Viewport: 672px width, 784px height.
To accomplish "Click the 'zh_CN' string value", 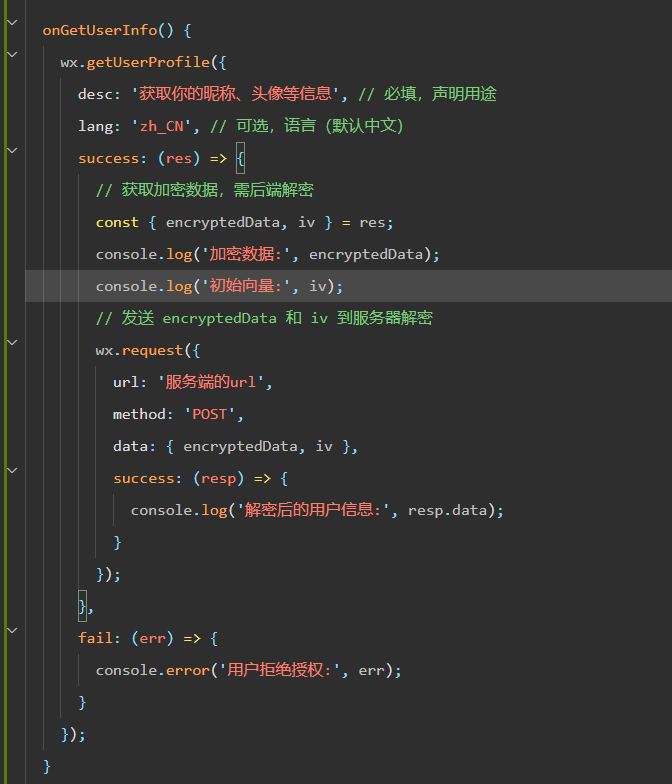I will click(162, 126).
